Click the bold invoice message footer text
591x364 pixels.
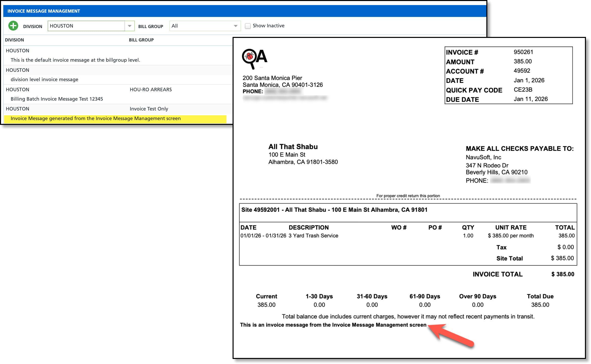pyautogui.click(x=333, y=325)
